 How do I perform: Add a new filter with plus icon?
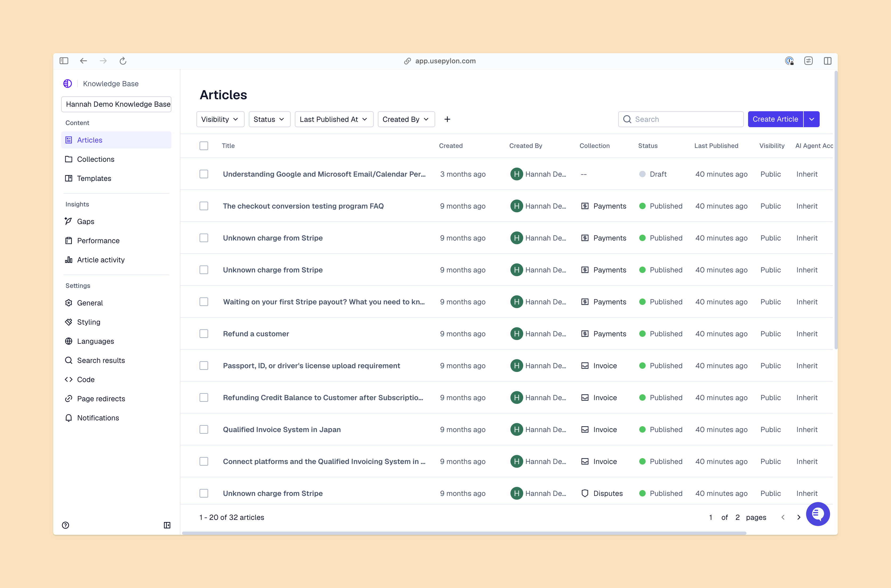(447, 119)
